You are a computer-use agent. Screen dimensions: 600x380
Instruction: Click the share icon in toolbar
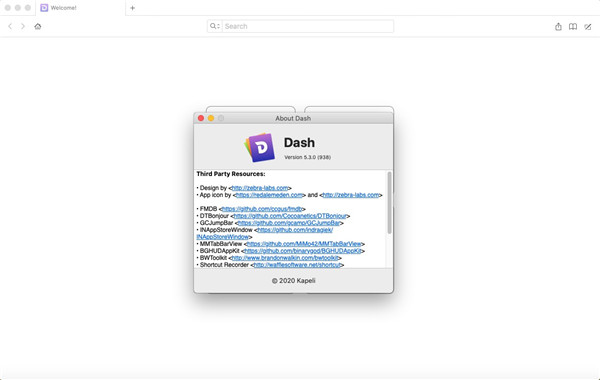click(x=558, y=26)
